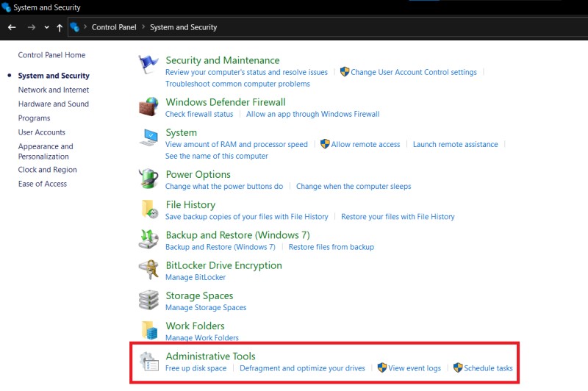
Task: Click the BitLocker Drive Encryption keys icon
Action: [x=148, y=270]
